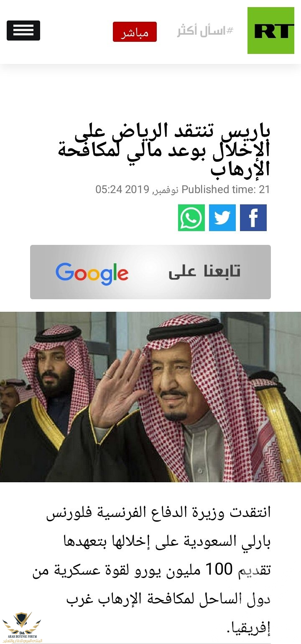301x644 pixels.
Task: Share the article on WhatsApp
Action: click(x=191, y=218)
